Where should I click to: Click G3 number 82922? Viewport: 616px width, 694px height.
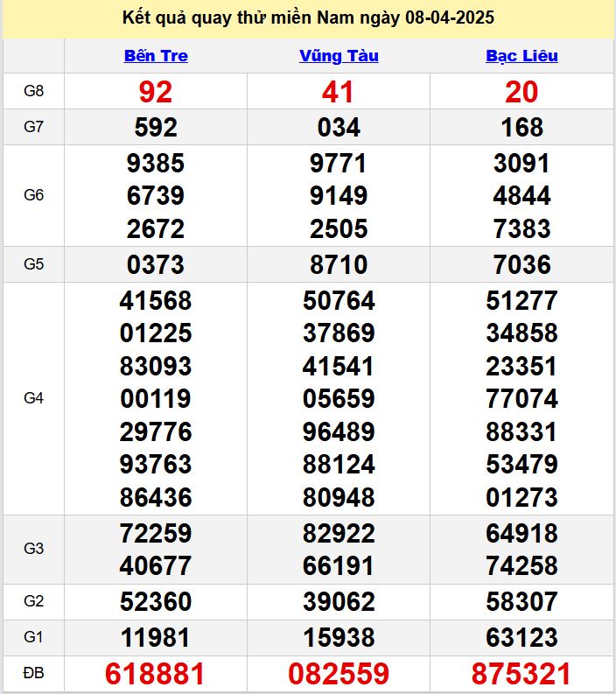click(x=339, y=533)
